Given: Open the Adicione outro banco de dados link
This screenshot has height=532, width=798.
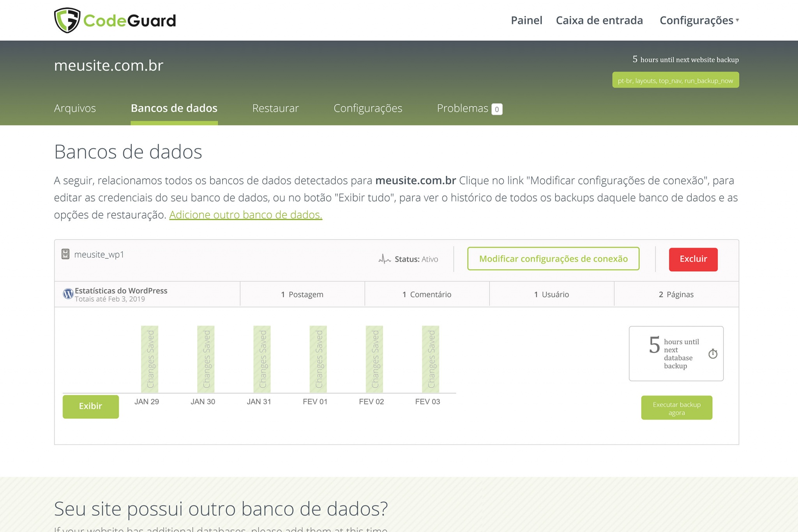Looking at the screenshot, I should pos(245,214).
